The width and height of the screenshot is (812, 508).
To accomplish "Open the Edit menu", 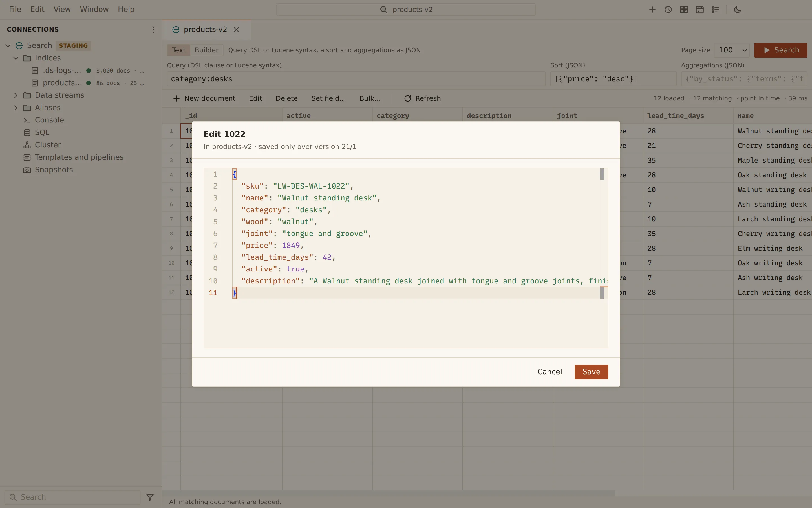I will click(x=37, y=9).
